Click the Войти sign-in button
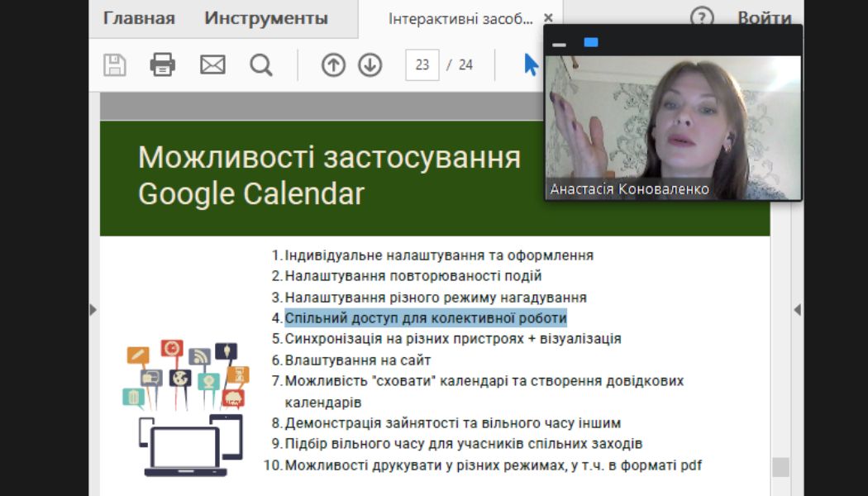The height and width of the screenshot is (496, 868). tap(764, 18)
